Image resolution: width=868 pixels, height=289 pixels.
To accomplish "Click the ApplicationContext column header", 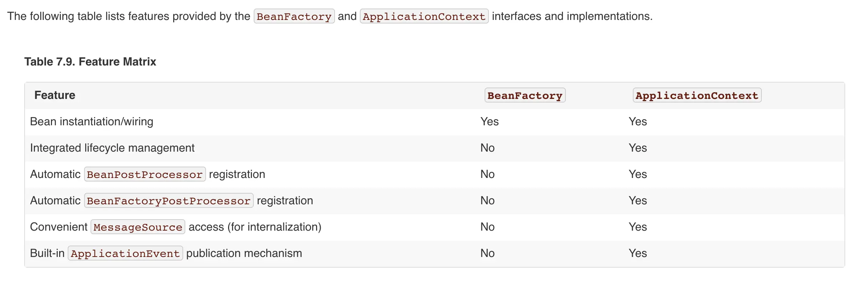I will click(697, 95).
